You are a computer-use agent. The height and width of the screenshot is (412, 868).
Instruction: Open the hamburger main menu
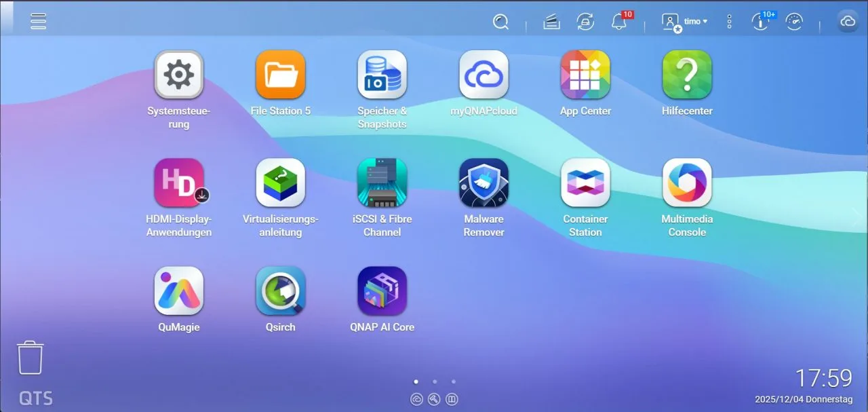click(39, 21)
